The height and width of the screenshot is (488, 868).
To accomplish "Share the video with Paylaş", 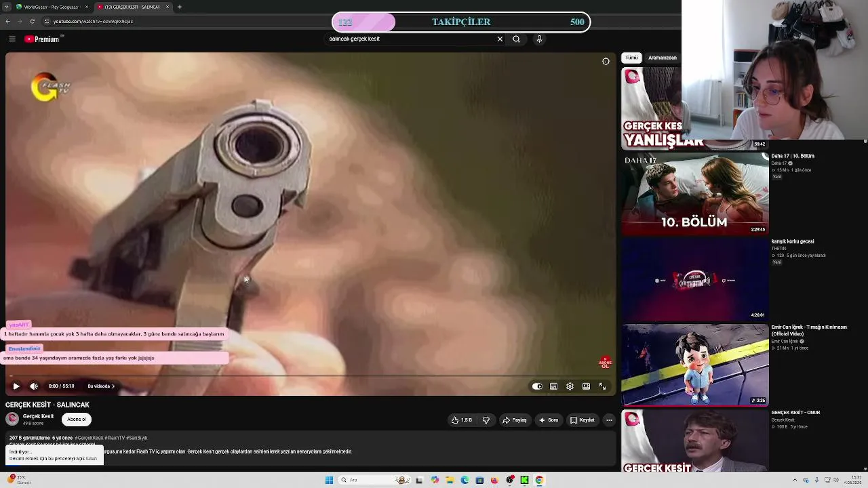I will pyautogui.click(x=515, y=420).
